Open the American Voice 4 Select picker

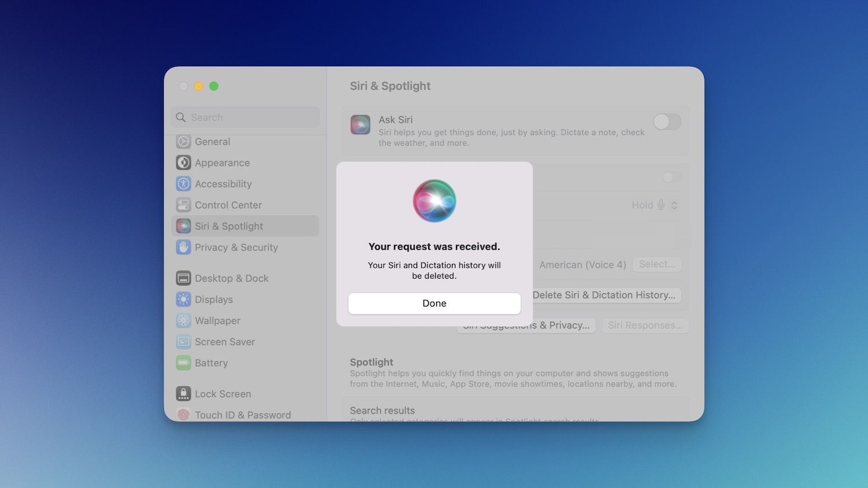tap(657, 264)
